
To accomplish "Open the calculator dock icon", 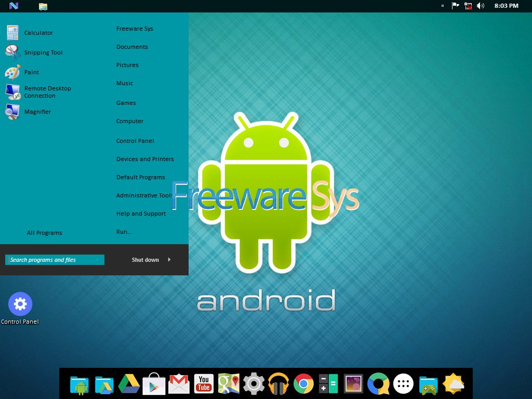I will [328, 384].
